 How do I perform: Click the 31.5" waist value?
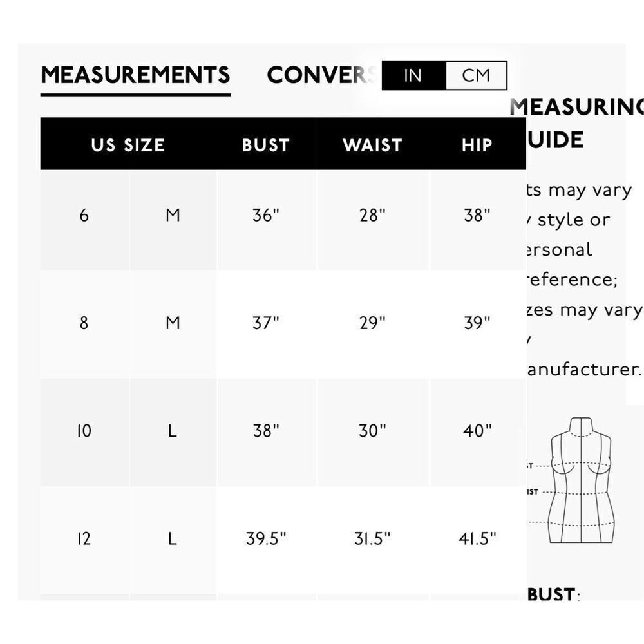coord(372,538)
